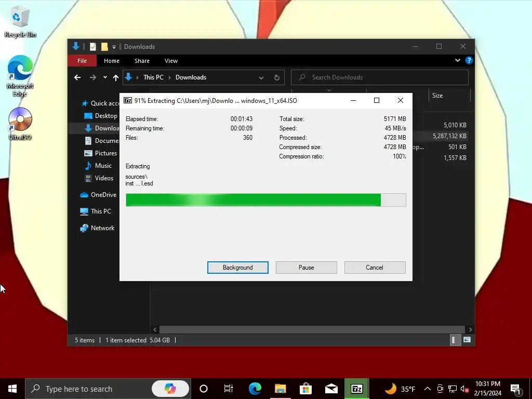Select Pictures in navigation pane
532x399 pixels.
point(100,153)
